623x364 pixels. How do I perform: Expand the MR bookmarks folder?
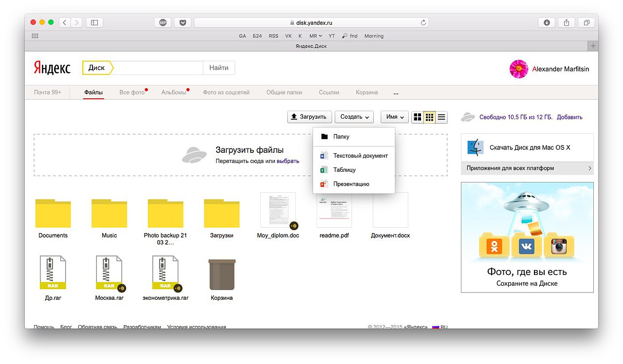(x=315, y=36)
